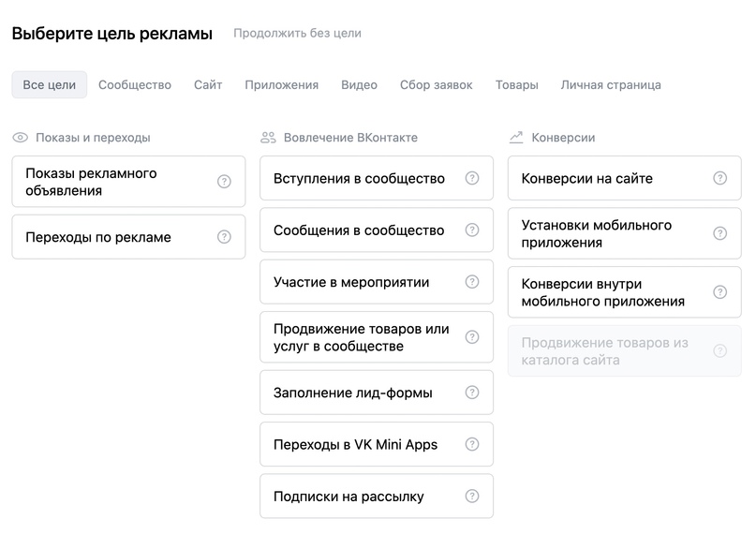Choose the Вступления в сообщество goal
Image resolution: width=756 pixels, height=534 pixels.
[x=377, y=178]
